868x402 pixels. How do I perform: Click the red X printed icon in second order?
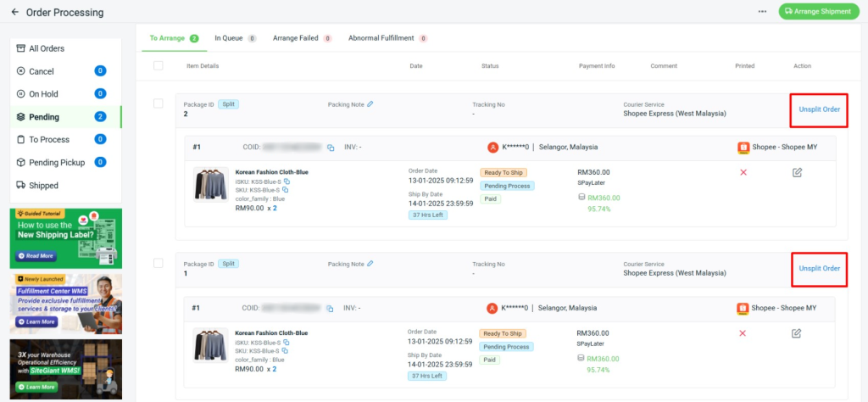743,332
